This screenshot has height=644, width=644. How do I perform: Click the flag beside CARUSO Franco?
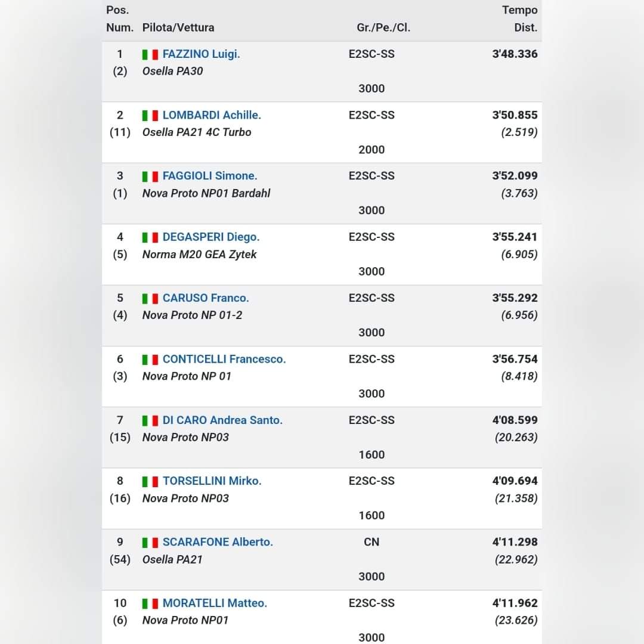pos(150,299)
